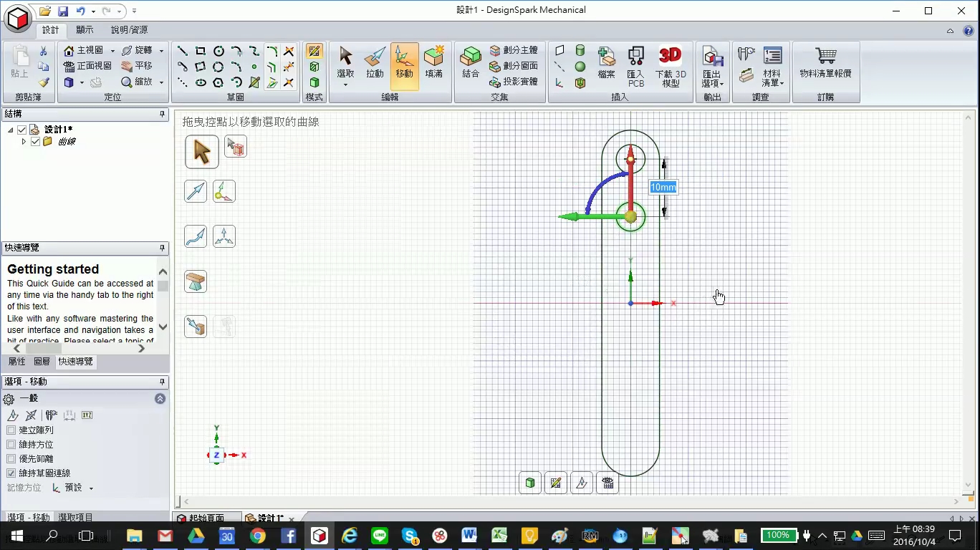
Task: Select the 選取 (Select) tool in the ribbon
Action: (345, 65)
